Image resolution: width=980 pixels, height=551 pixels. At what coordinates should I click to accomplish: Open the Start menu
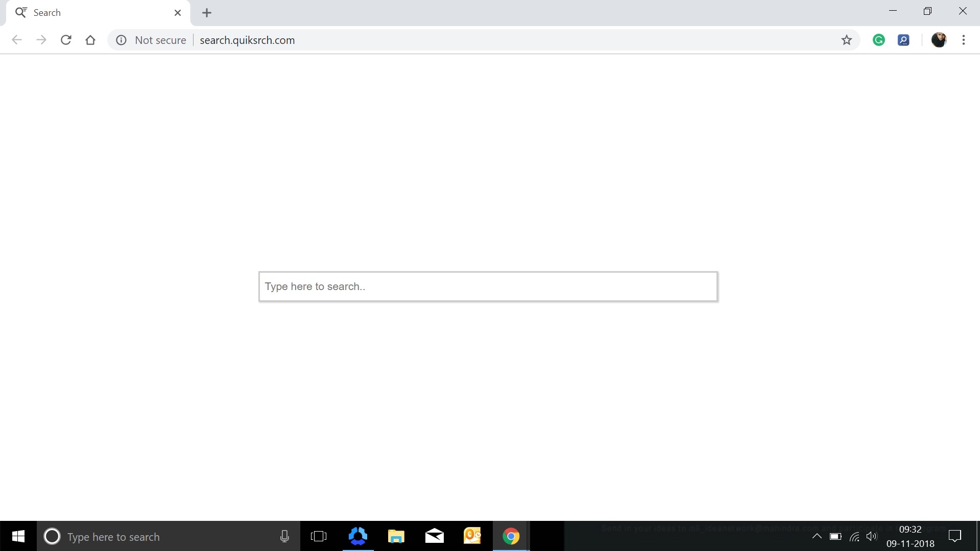[x=18, y=536]
